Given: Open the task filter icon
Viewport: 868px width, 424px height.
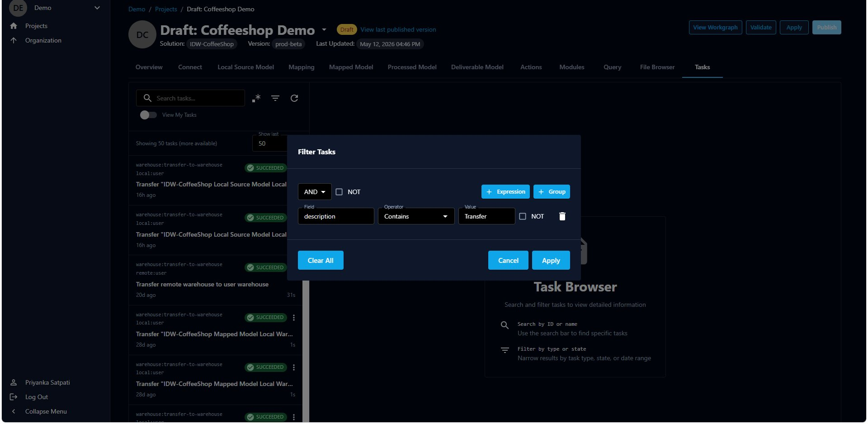Looking at the screenshot, I should coord(275,98).
